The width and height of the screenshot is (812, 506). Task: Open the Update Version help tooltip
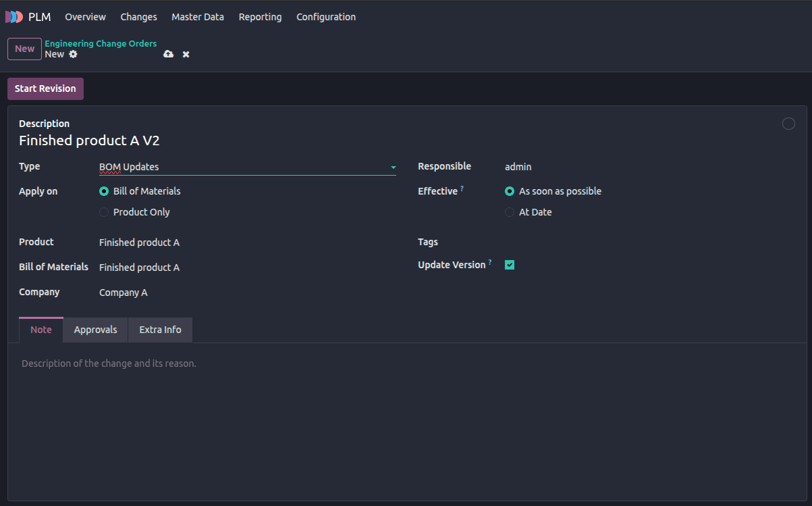490,262
